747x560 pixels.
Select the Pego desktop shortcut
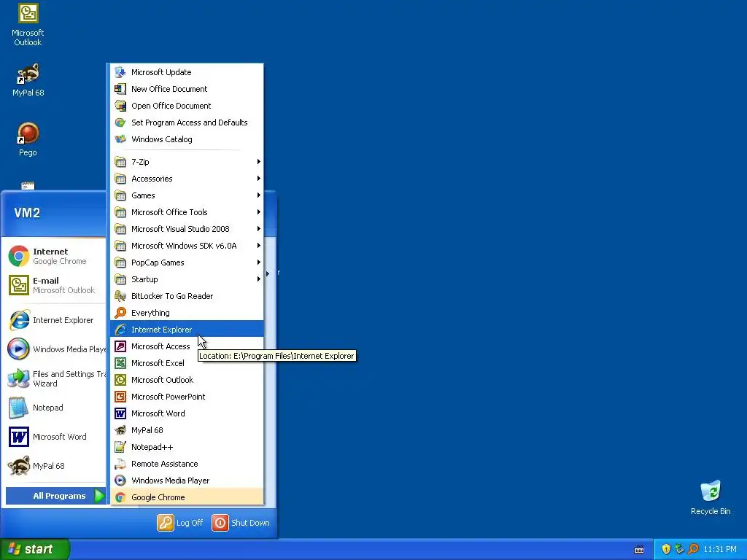click(28, 139)
